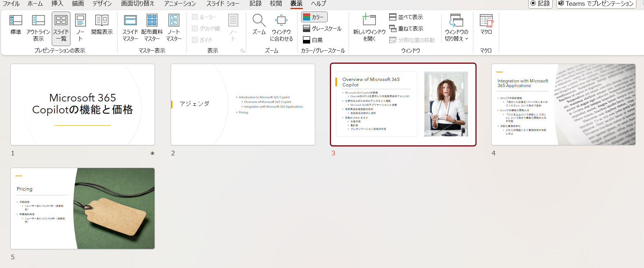Image resolution: width=644 pixels, height=268 pixels.
Task: Open ノートマスター notes master
Action: (x=174, y=28)
